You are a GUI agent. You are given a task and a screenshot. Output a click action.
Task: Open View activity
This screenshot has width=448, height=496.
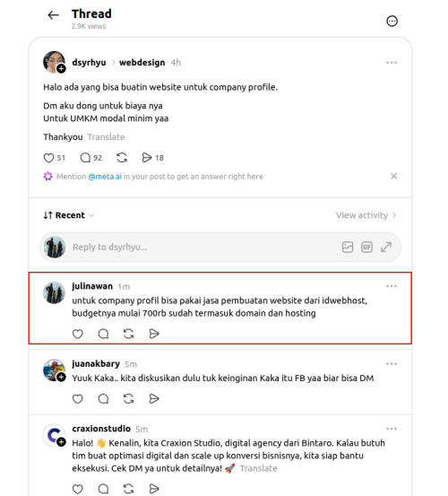point(366,215)
